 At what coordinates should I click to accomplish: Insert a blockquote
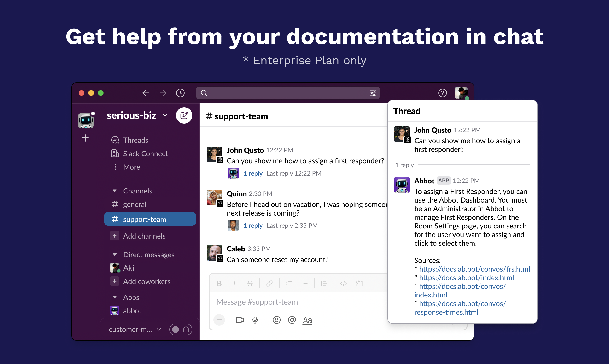coord(324,284)
